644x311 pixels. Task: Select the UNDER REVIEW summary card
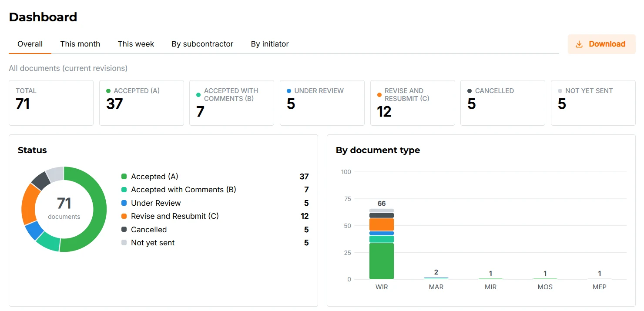322,103
